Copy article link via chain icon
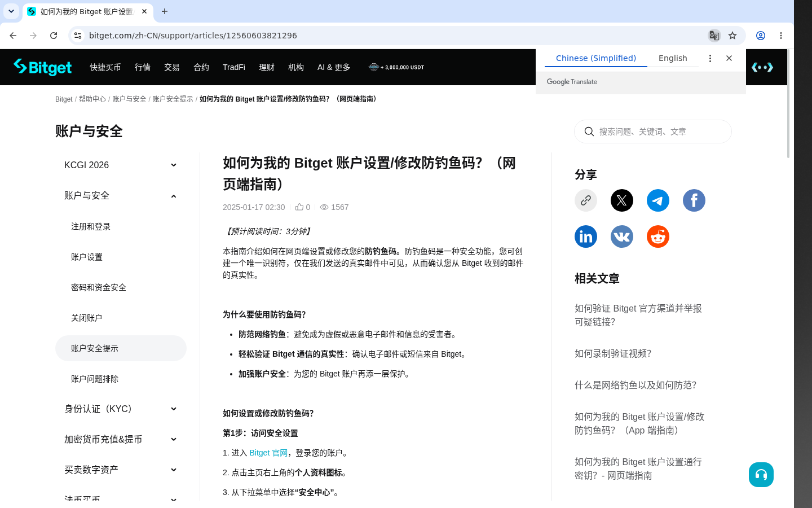Viewport: 812px width, 508px height. (x=586, y=200)
